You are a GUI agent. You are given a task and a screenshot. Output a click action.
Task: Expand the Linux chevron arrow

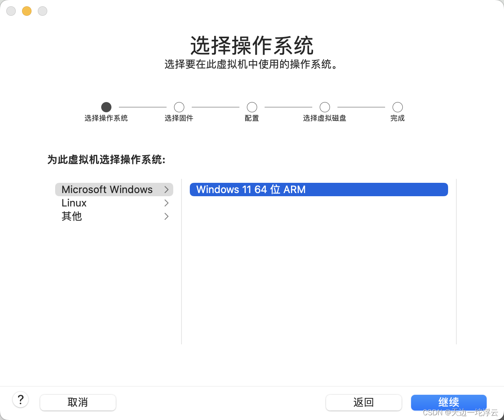pos(167,203)
